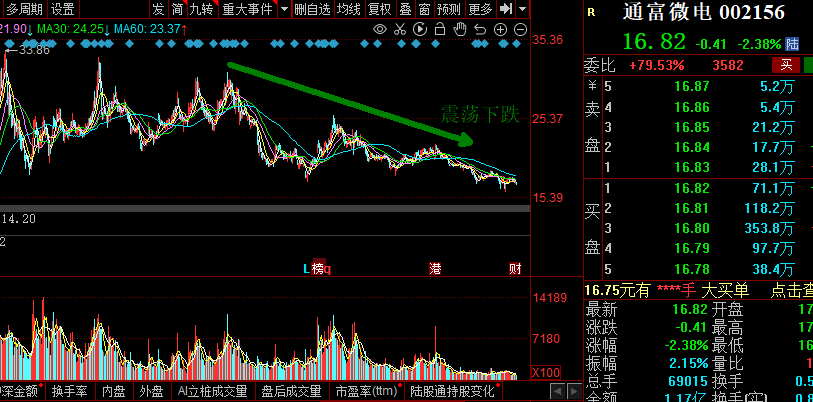Viewport: 813px width, 402px height.
Task: Select the hand pan tool
Action: (x=460, y=29)
